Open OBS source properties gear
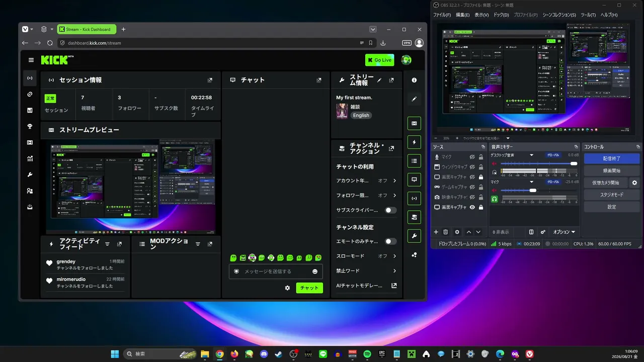The width and height of the screenshot is (644, 362). coord(457,232)
